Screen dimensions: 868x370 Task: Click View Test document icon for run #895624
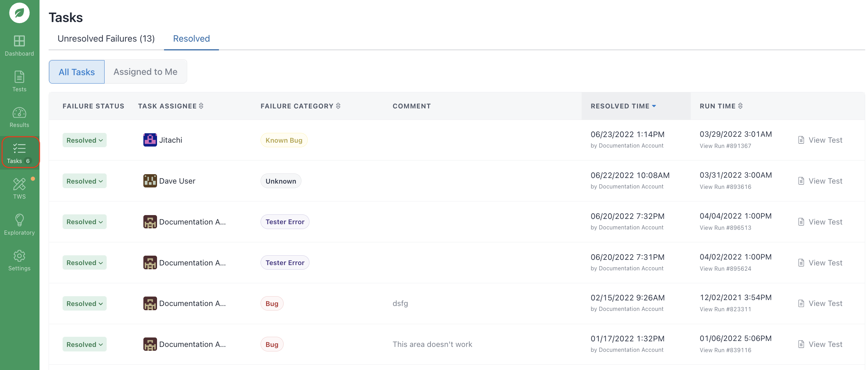click(801, 263)
